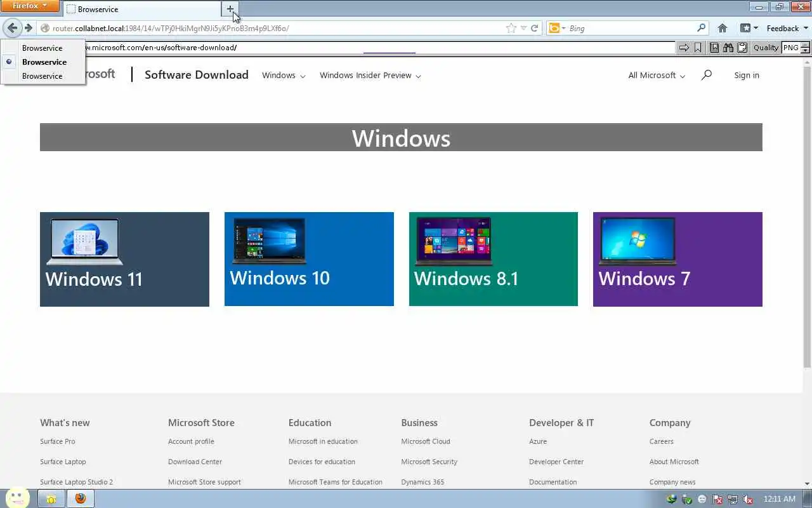
Task: Open the Windows 8.1 download tile
Action: tap(494, 259)
